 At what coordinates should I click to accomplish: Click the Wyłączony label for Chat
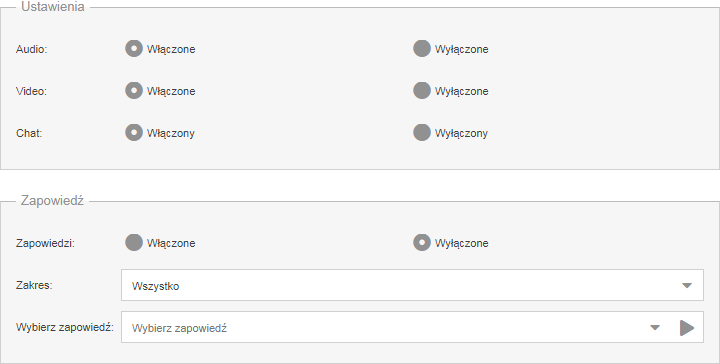(461, 134)
